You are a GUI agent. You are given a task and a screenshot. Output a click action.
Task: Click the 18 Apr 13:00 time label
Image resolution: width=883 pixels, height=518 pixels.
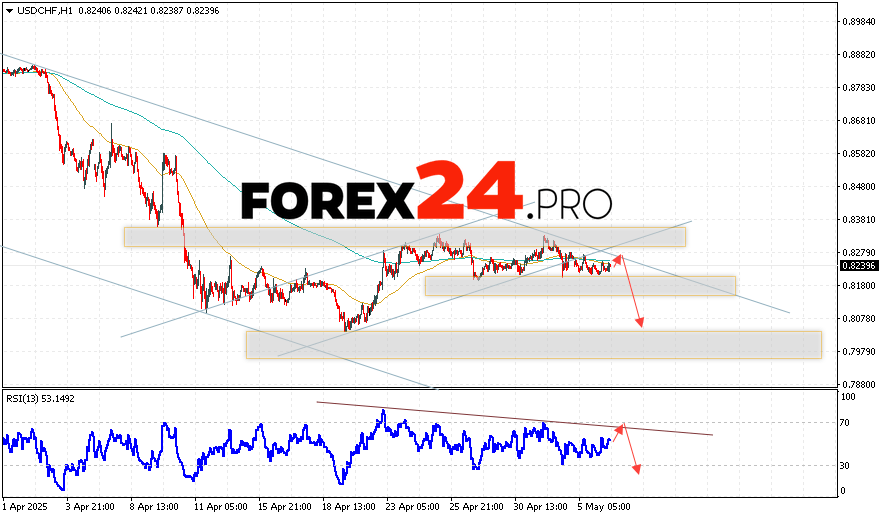click(x=349, y=507)
